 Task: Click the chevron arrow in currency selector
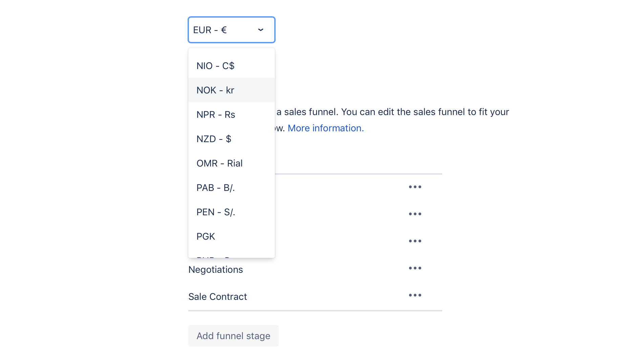(x=261, y=30)
